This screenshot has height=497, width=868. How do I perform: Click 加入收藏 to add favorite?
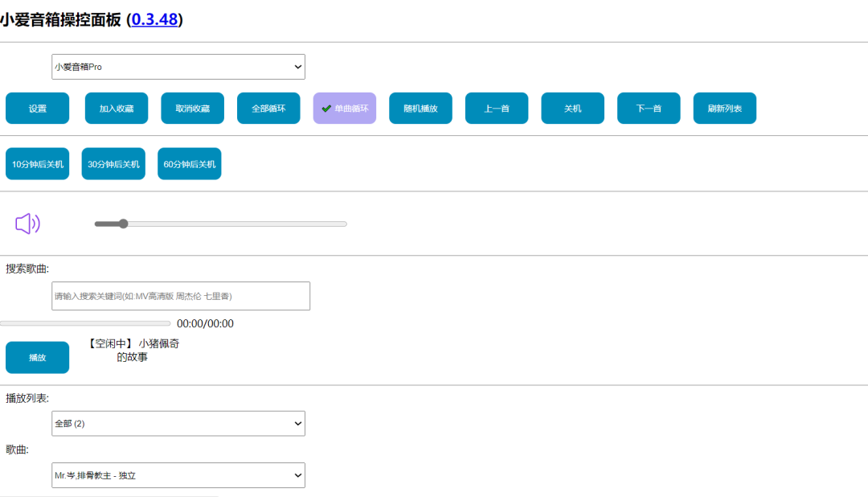pos(117,108)
